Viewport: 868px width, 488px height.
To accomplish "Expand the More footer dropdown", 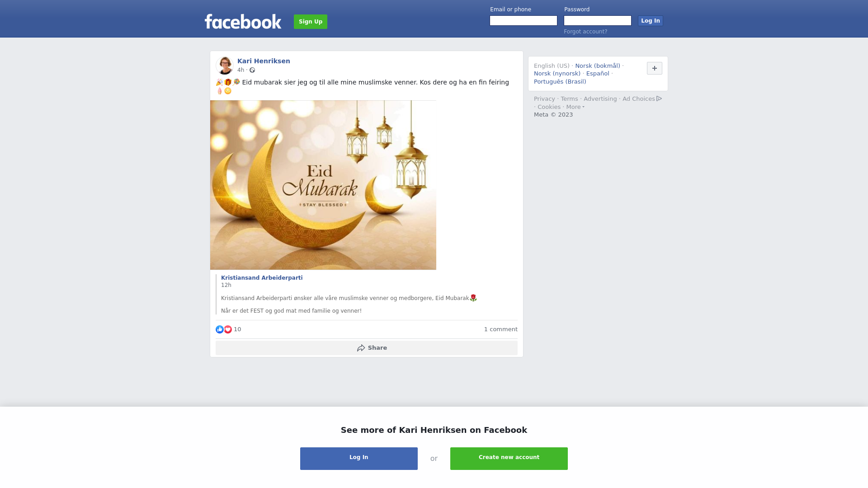I will coord(576,107).
